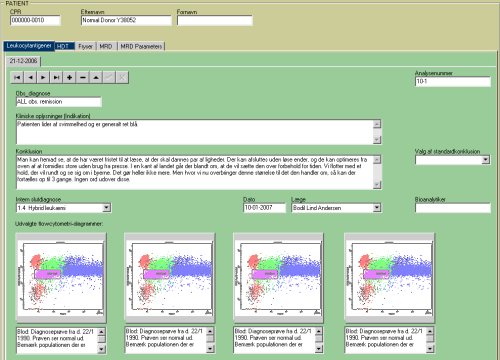Click the Konklusion scrollbar down arrow
Image resolution: width=500 pixels, height=360 pixels.
(377, 185)
